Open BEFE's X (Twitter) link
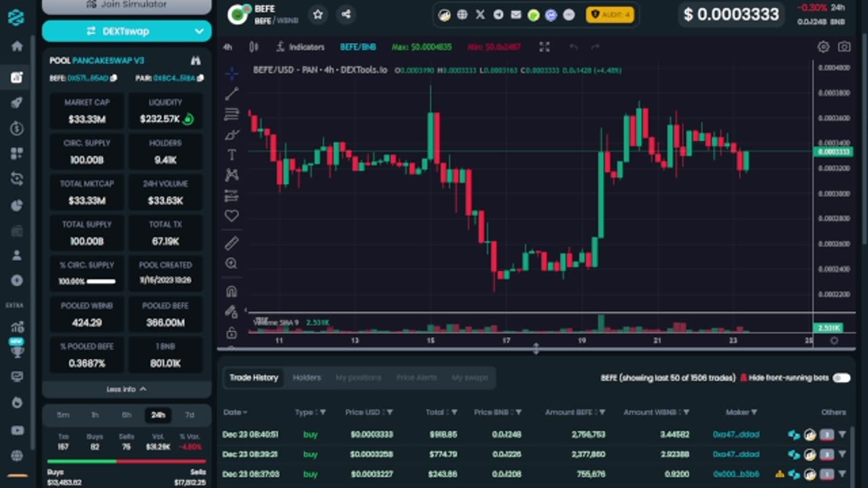The width and height of the screenshot is (868, 488). 480,14
